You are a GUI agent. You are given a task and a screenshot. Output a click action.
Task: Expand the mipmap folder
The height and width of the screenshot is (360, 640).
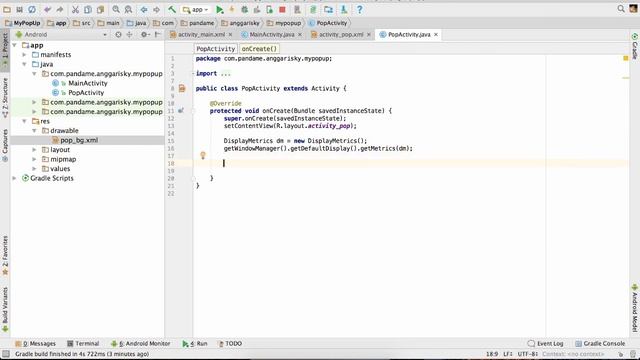(x=35, y=159)
